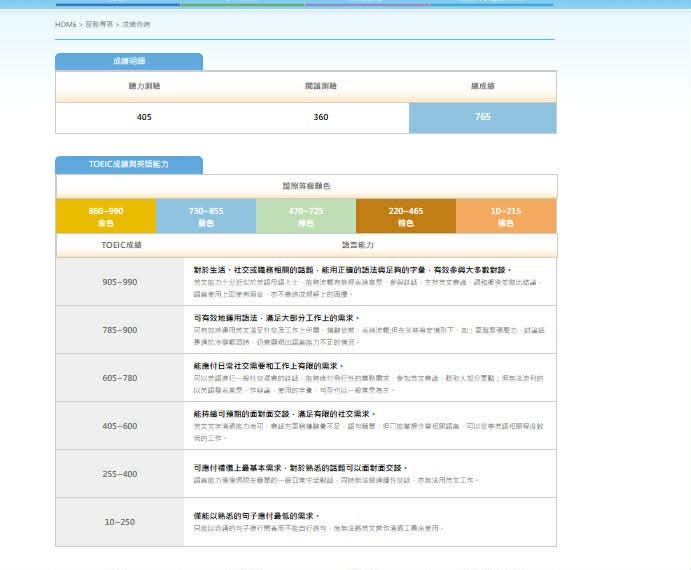Click the blue 730~855 color swatch
Screen dimensions: 691x570
click(206, 217)
